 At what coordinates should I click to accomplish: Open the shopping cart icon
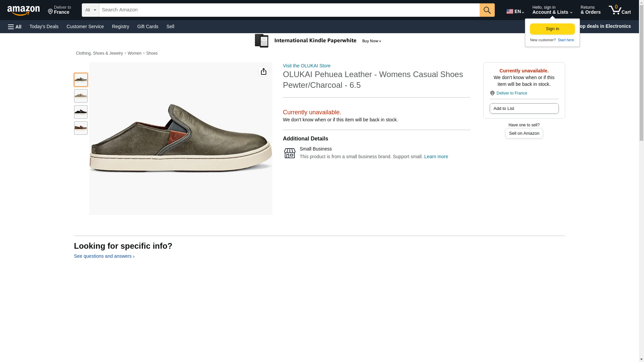coord(620,10)
